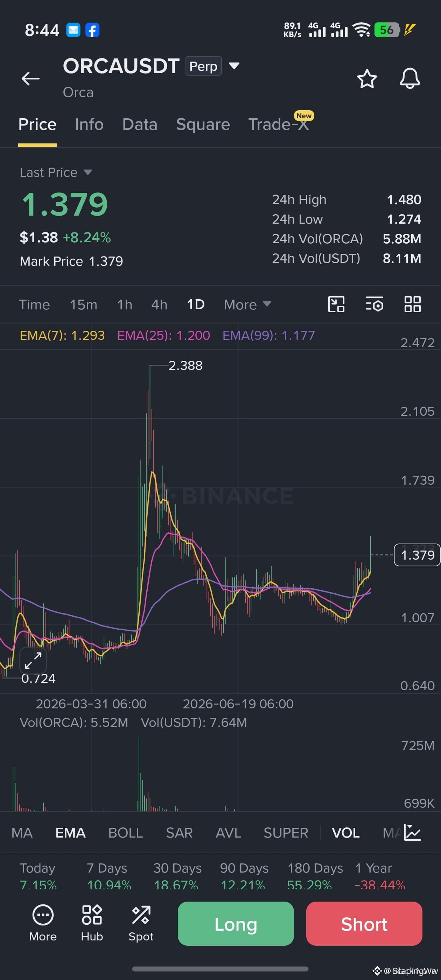Viewport: 441px width, 980px height.
Task: Tap the current price tag 1.379 on chart axis
Action: [417, 555]
